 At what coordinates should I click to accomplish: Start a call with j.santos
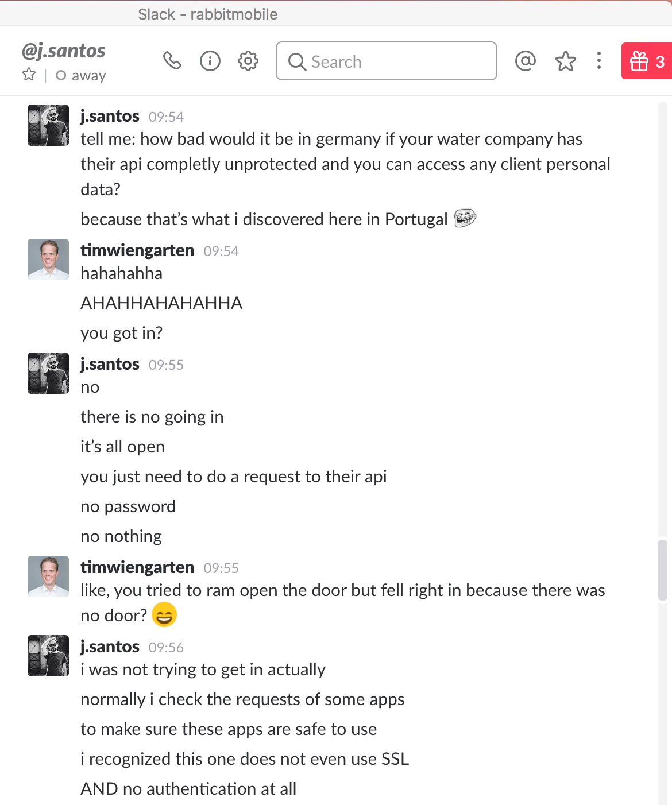click(172, 60)
